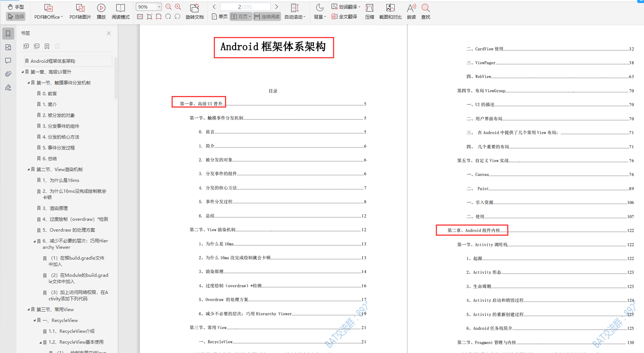Image resolution: width=644 pixels, height=353 pixels.
Task: Set actual size 1:1 view
Action: click(140, 16)
